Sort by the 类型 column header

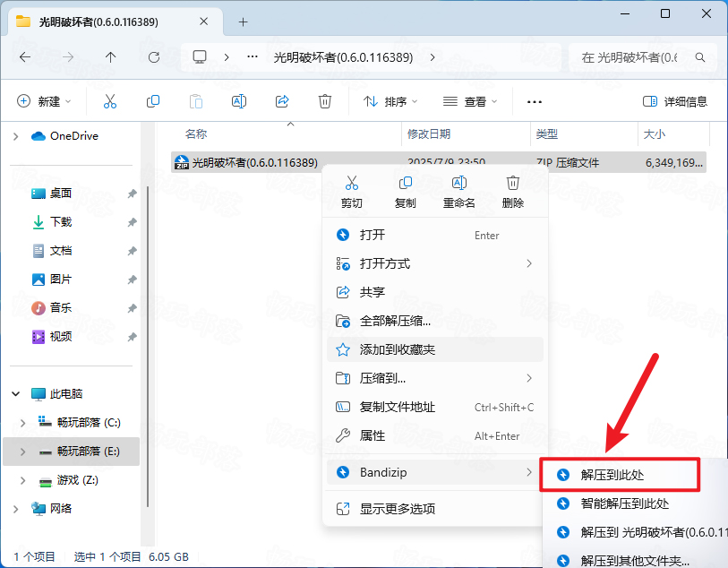[x=546, y=134]
